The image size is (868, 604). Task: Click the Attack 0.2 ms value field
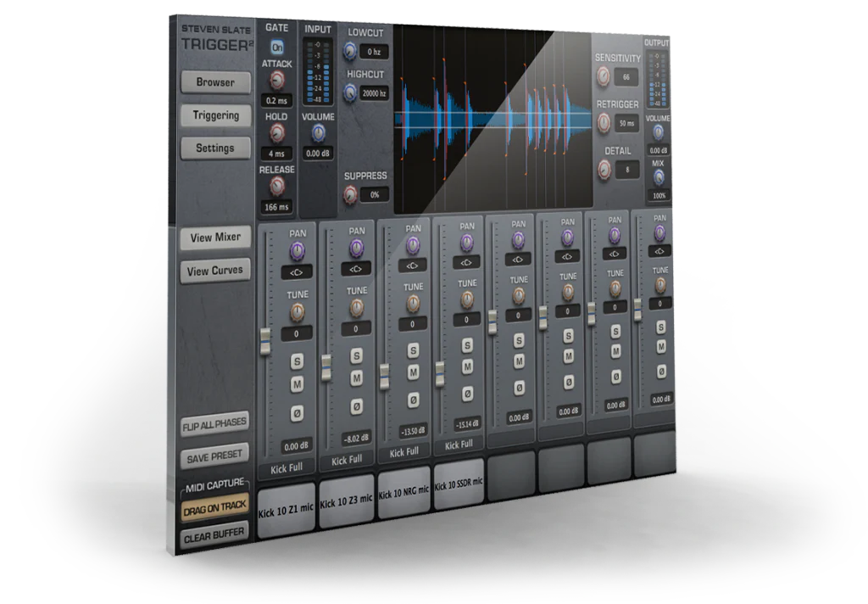pos(277,101)
